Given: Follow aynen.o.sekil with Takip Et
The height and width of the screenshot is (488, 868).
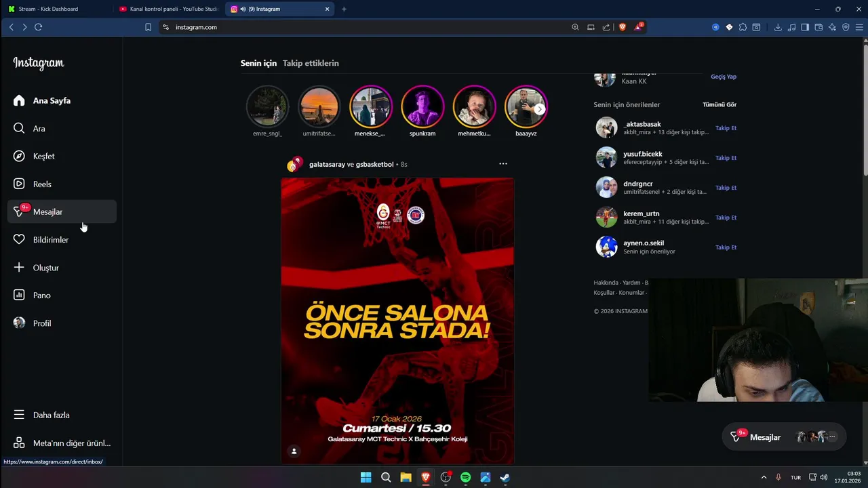Looking at the screenshot, I should pos(726,247).
